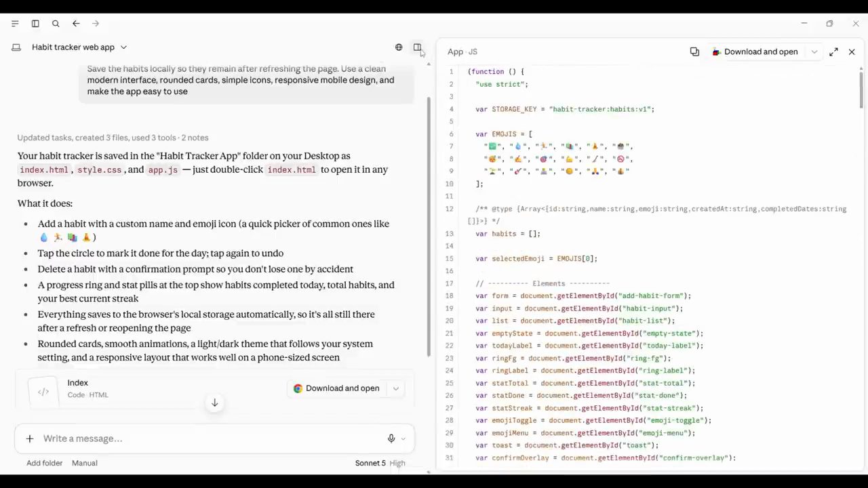Viewport: 868px width, 488px height.
Task: Click Download and open on the Index card
Action: [x=336, y=388]
